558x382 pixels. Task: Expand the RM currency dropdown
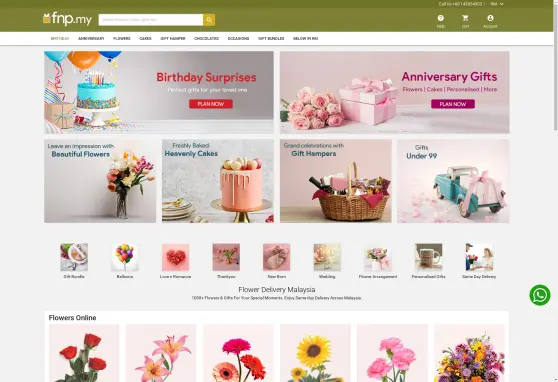pos(497,4)
